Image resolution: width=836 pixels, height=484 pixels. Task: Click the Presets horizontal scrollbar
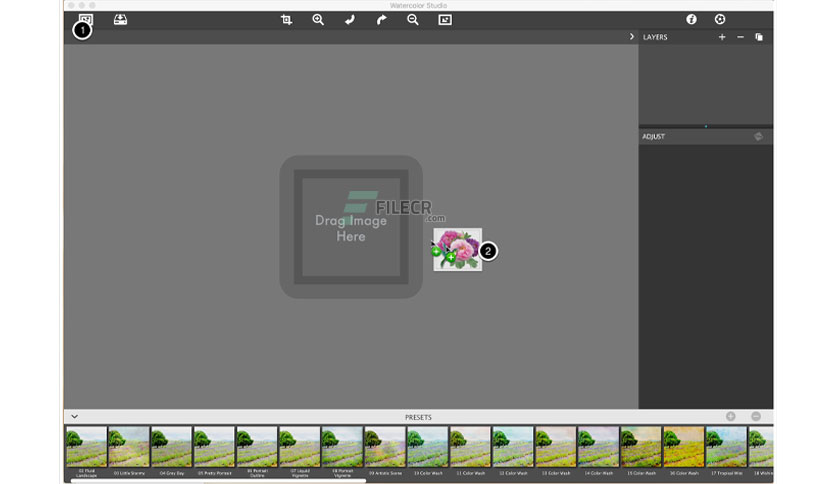click(x=219, y=481)
